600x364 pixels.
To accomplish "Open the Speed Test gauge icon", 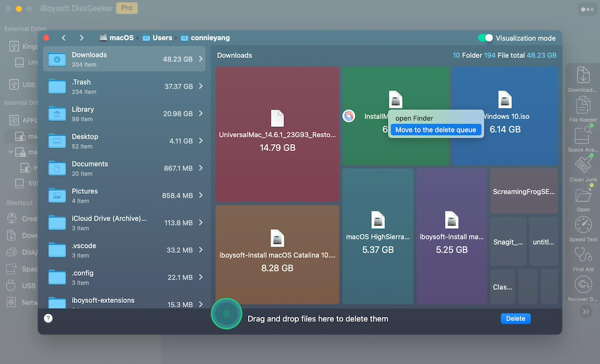I will 583,225.
